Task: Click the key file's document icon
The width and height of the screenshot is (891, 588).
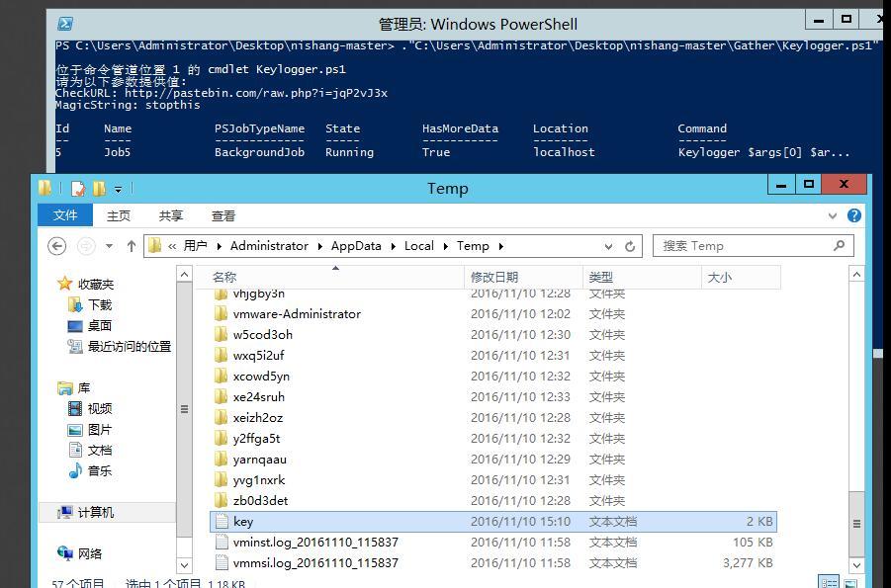Action: (x=222, y=522)
